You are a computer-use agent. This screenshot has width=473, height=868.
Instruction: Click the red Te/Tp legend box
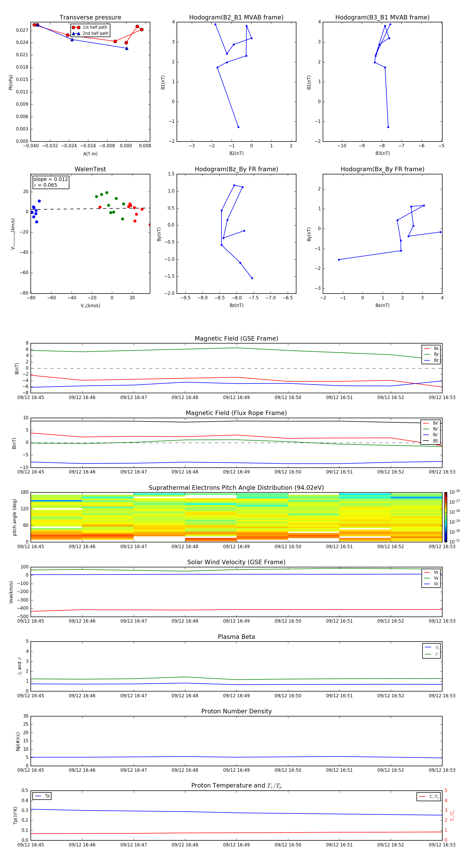428,796
